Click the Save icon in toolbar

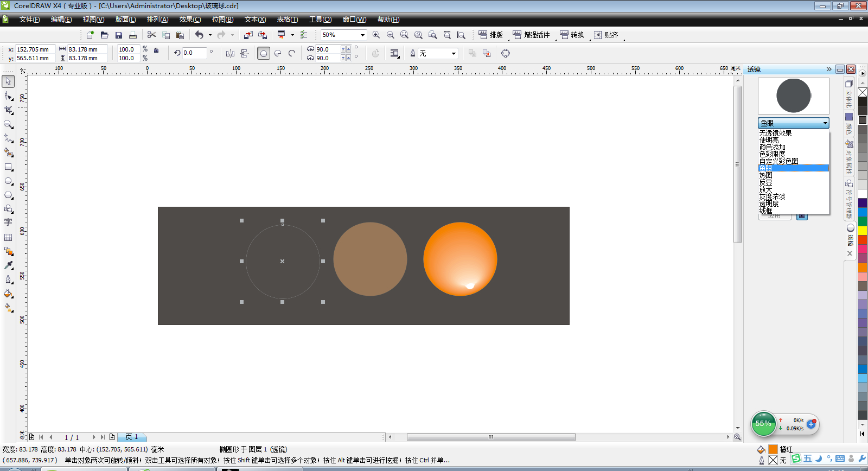[x=119, y=35]
